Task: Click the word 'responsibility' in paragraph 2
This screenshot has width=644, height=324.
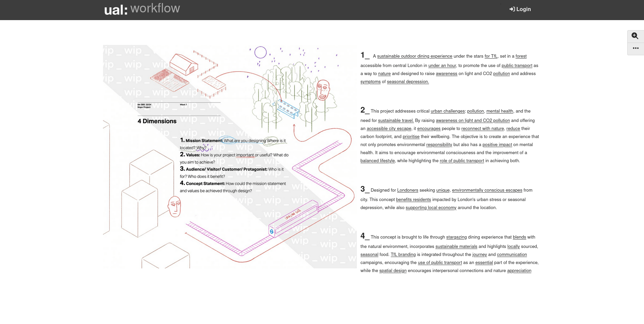Action: coord(439,145)
